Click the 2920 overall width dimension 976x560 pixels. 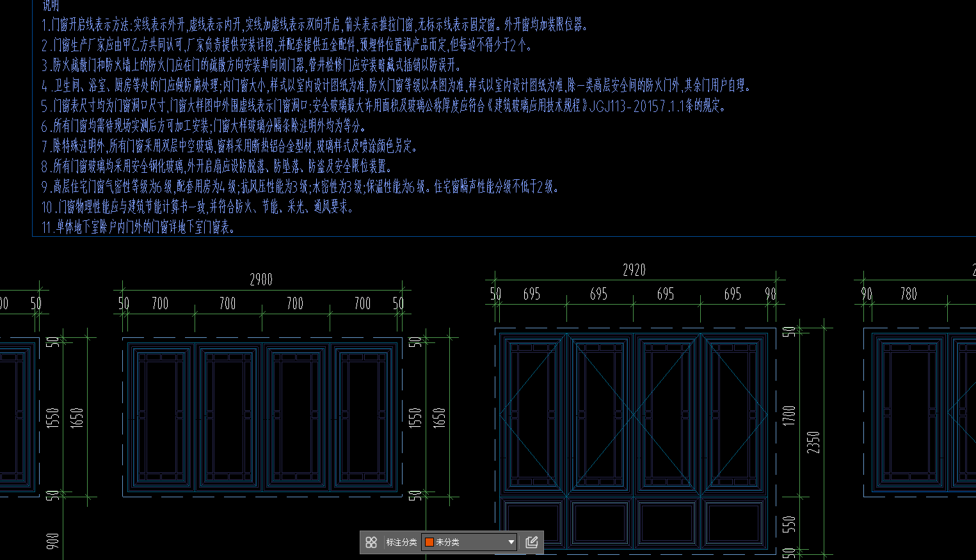(x=634, y=270)
